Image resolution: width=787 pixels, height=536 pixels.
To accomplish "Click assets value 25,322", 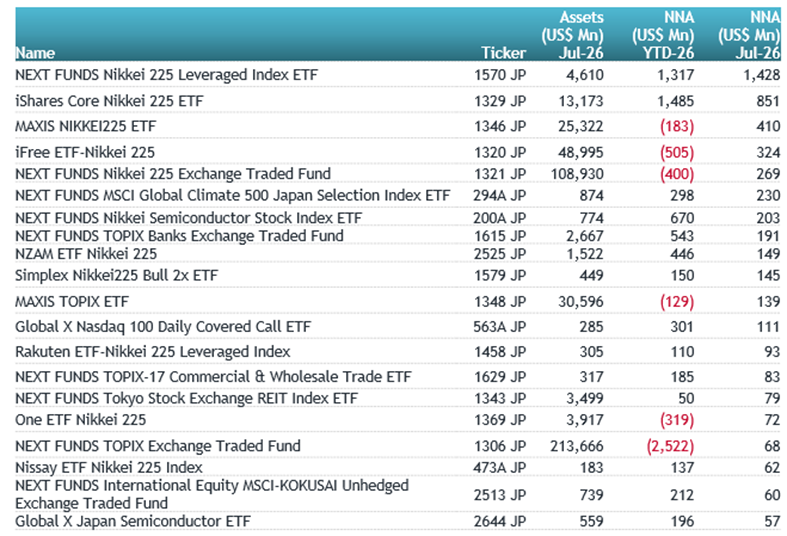I will tap(581, 126).
